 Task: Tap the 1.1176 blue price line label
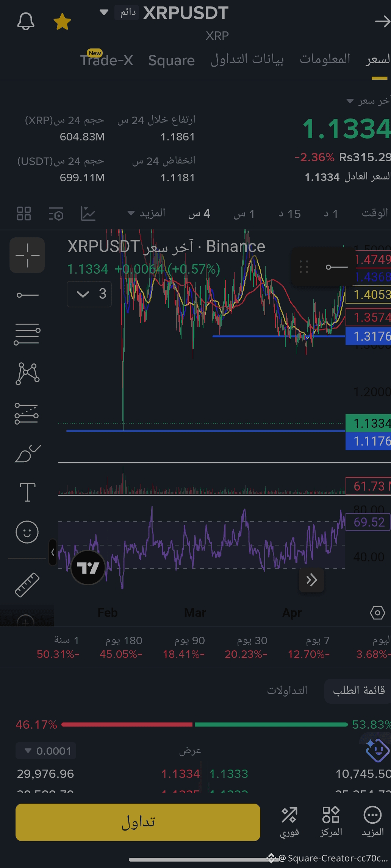click(368, 441)
